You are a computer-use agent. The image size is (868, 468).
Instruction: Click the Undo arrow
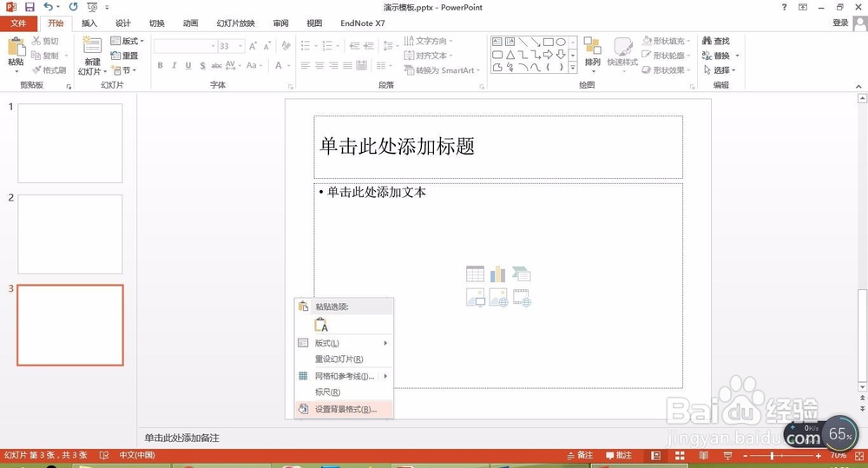tap(49, 7)
